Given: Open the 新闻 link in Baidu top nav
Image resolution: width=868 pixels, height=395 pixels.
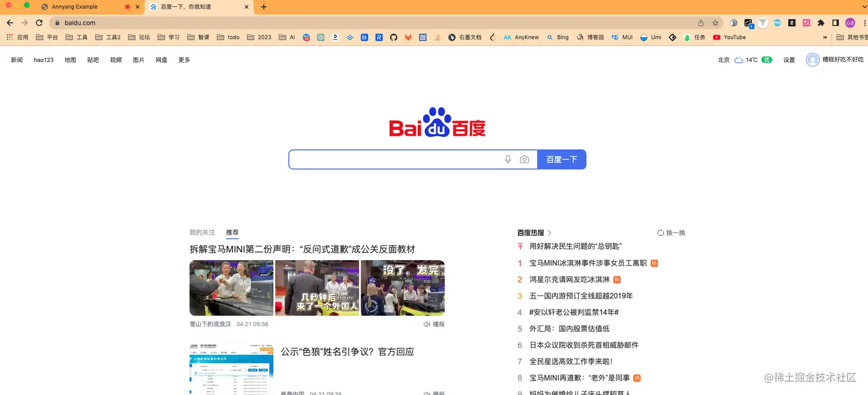Looking at the screenshot, I should pos(17,60).
